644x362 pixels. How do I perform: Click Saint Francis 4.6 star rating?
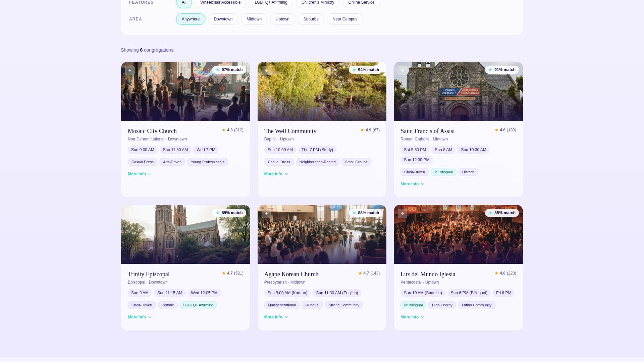505,130
